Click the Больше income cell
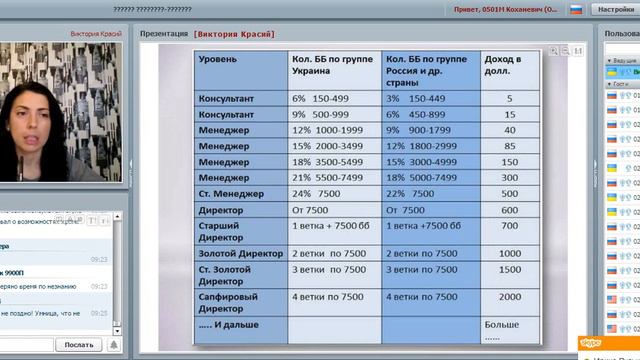640x360 pixels. pos(510,330)
